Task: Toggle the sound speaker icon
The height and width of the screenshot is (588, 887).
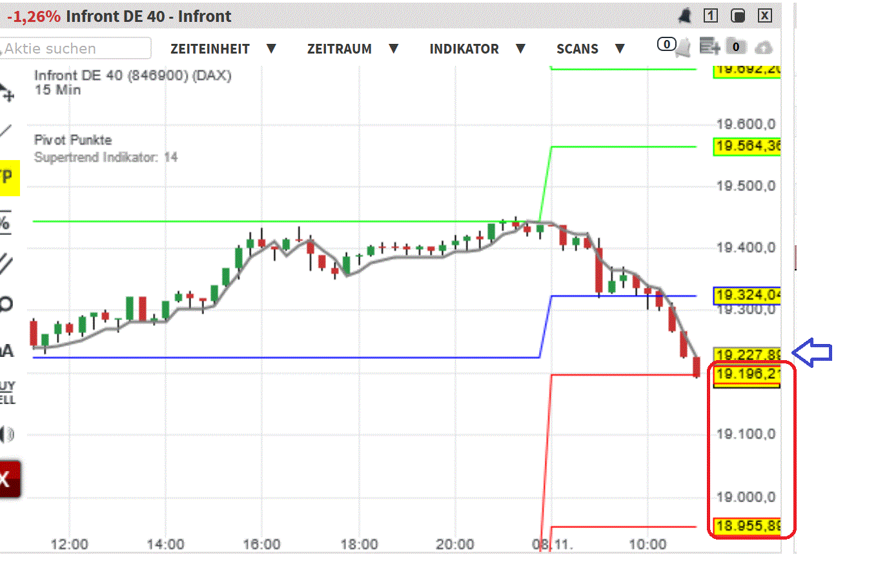Action: click(x=7, y=434)
